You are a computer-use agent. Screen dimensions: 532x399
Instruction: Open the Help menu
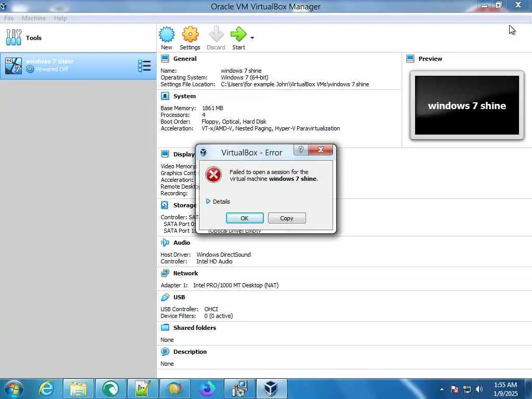pyautogui.click(x=60, y=18)
